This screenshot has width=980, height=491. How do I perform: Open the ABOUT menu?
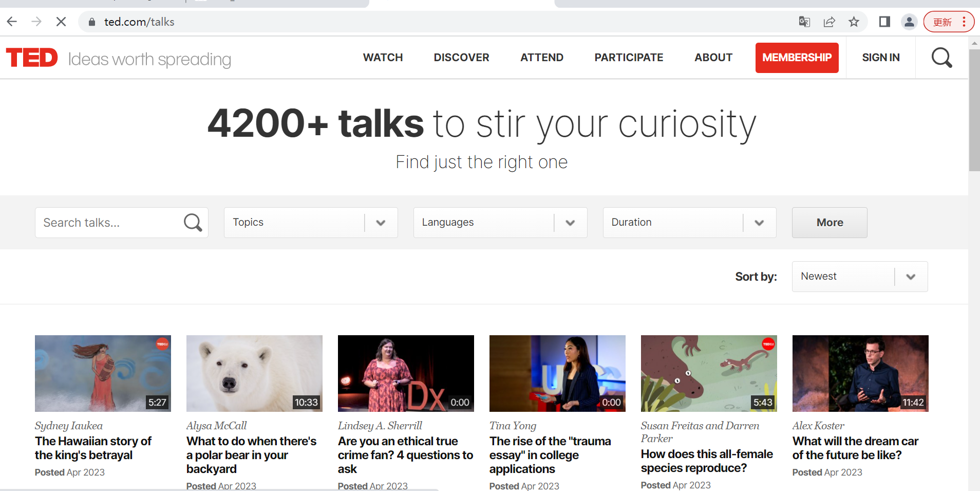click(713, 58)
